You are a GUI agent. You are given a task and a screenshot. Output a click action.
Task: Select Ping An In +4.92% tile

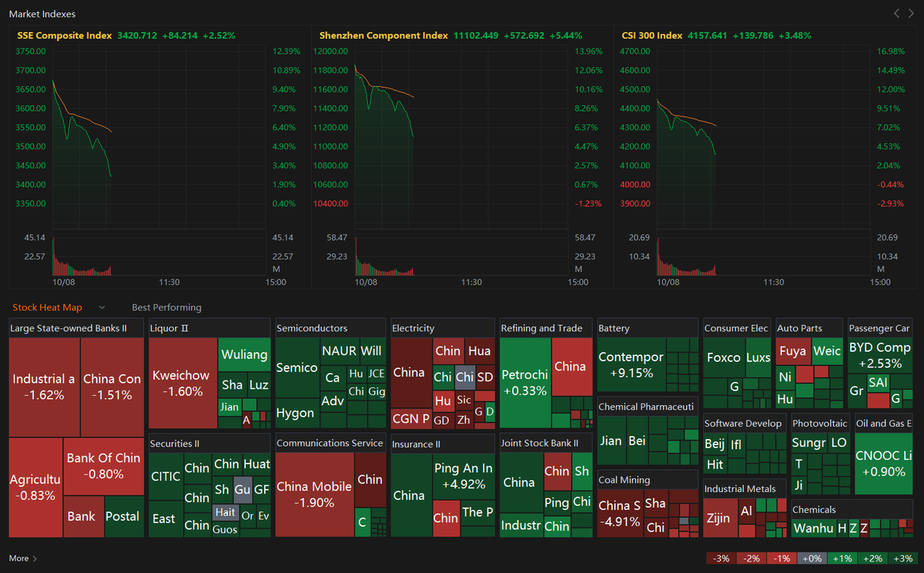coord(464,477)
